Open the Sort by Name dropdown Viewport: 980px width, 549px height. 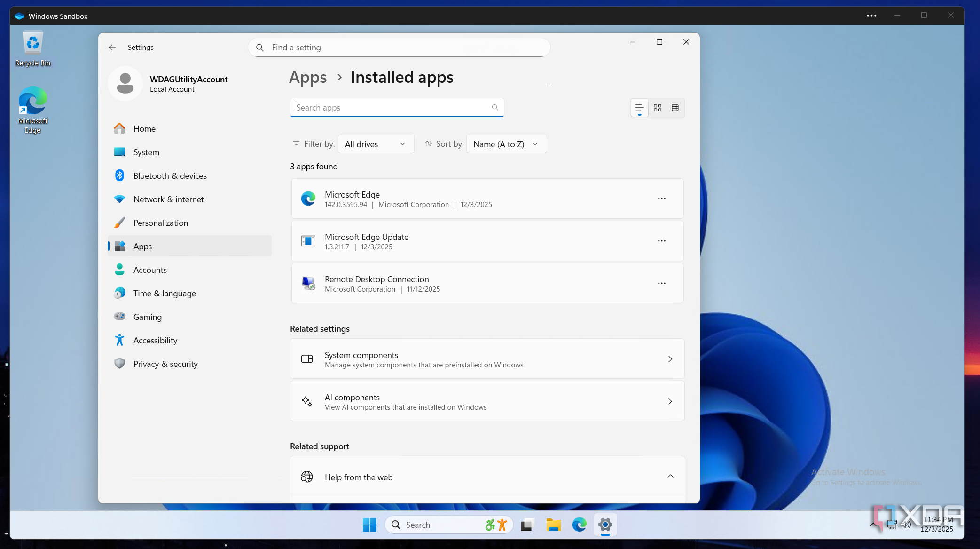(506, 144)
